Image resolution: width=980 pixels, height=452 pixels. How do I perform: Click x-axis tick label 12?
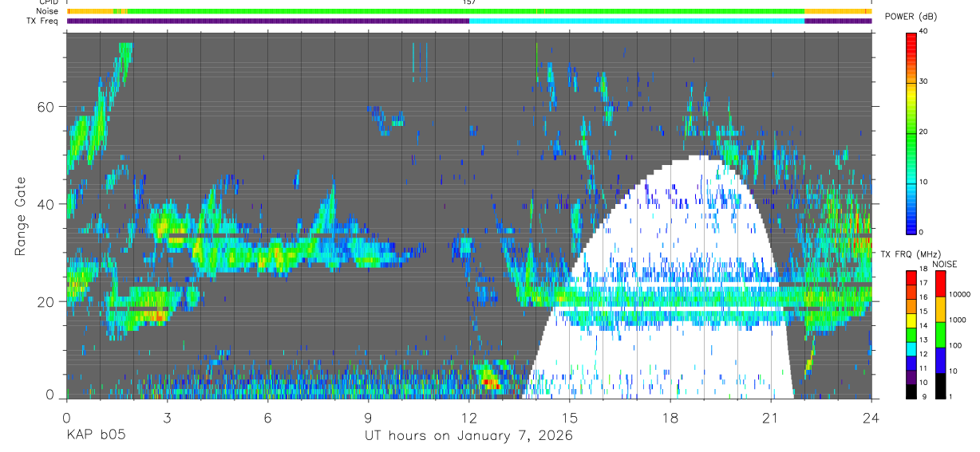point(468,416)
